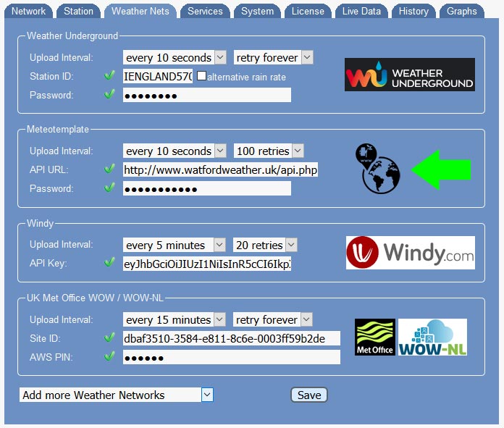This screenshot has width=504, height=428.
Task: Open the History tab
Action: tap(413, 12)
